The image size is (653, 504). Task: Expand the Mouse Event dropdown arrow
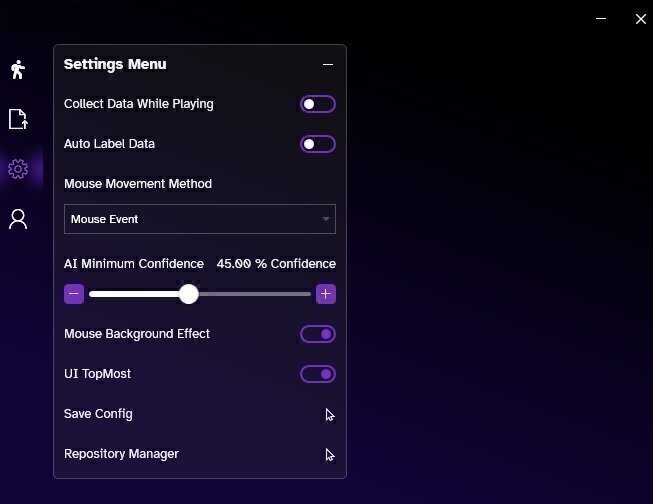(x=326, y=219)
